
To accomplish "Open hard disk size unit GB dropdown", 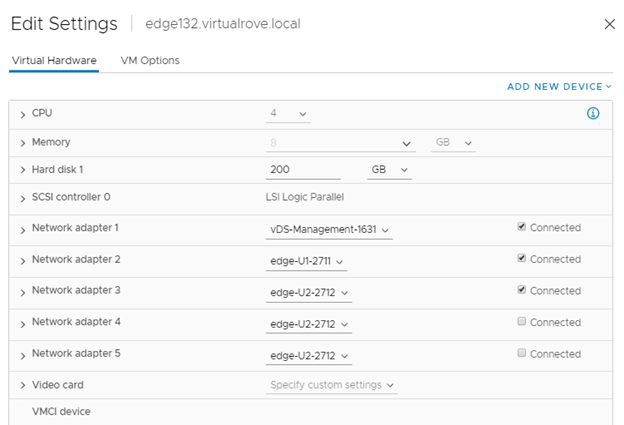I will click(390, 170).
